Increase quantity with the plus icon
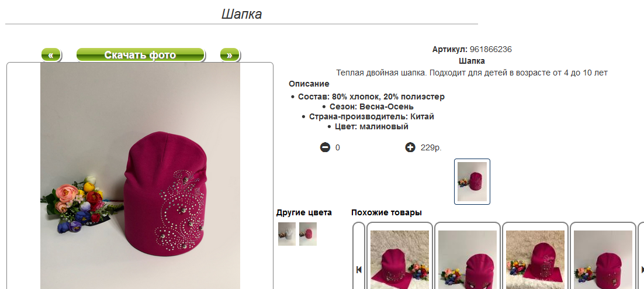 click(x=410, y=147)
